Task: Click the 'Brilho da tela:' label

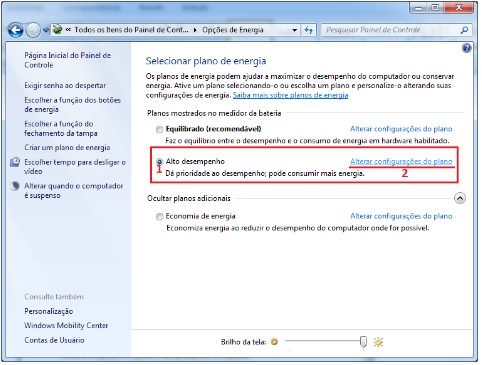Action: [243, 342]
